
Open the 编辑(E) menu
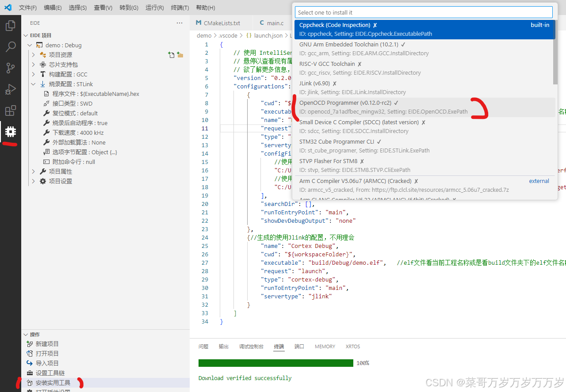pyautogui.click(x=53, y=8)
